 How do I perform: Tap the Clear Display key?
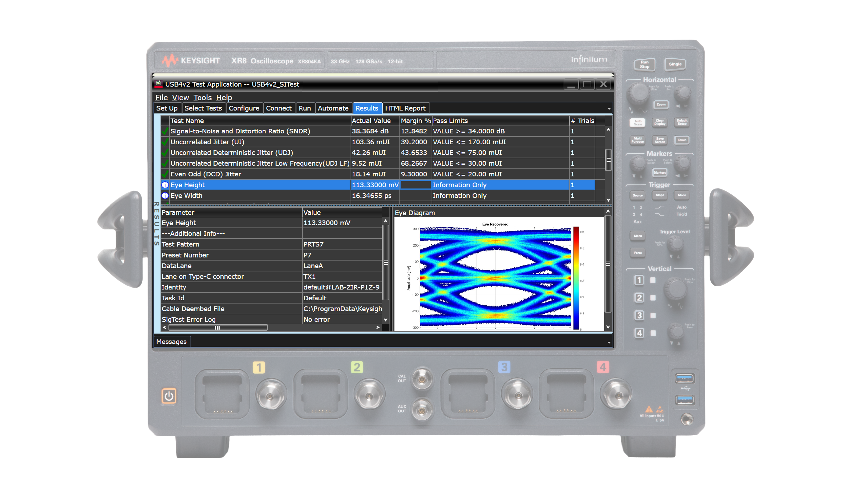click(660, 122)
